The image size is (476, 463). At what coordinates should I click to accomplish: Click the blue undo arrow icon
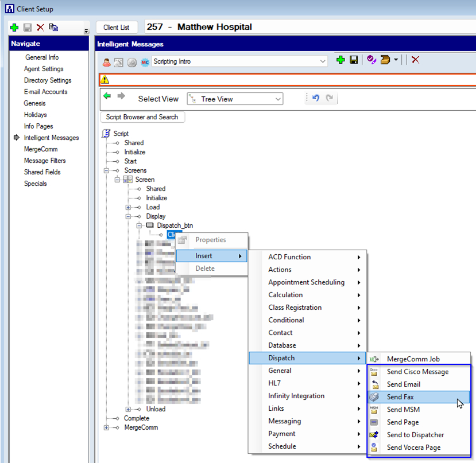[x=315, y=99]
